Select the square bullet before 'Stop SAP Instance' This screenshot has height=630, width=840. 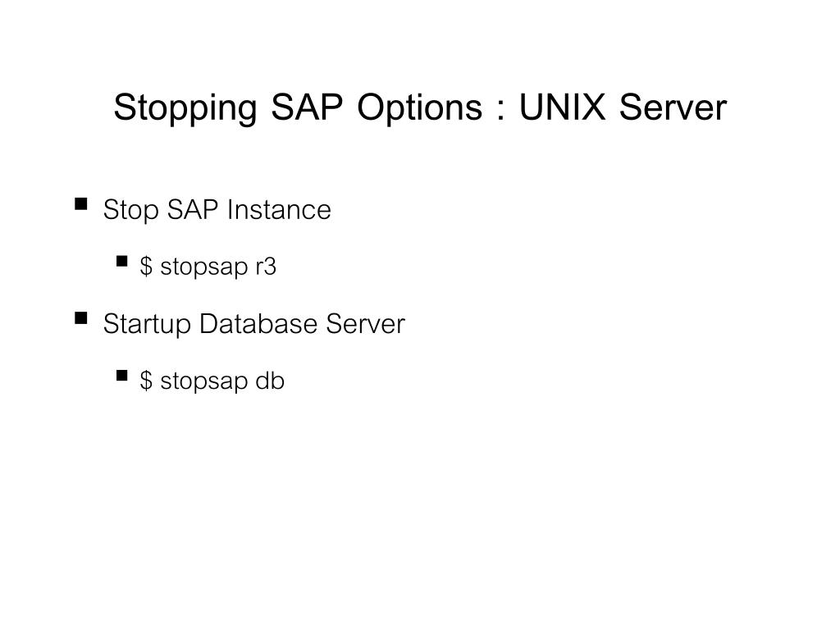tap(81, 204)
